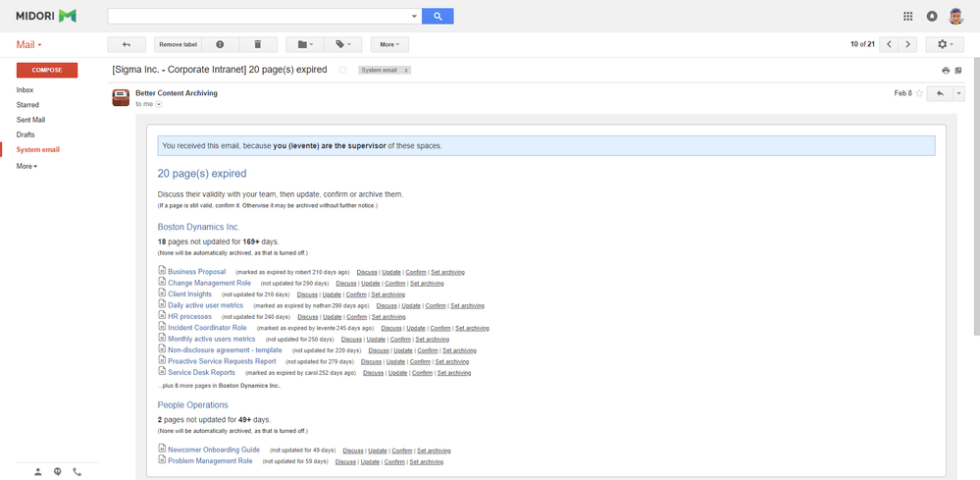This screenshot has width=980, height=480.
Task: Go to the older email arrow
Action: pos(907,44)
